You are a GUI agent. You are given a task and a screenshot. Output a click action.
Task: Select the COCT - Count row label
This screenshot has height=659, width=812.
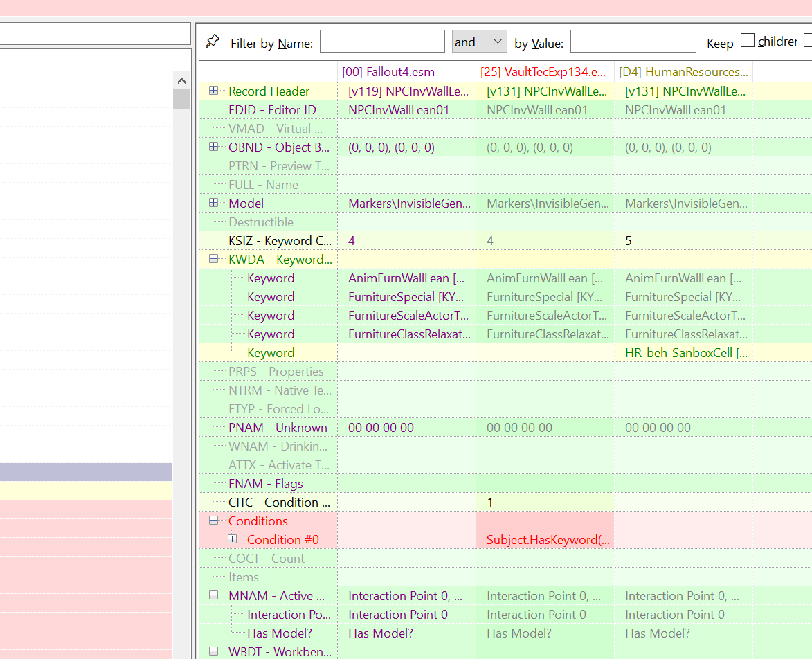tap(267, 559)
